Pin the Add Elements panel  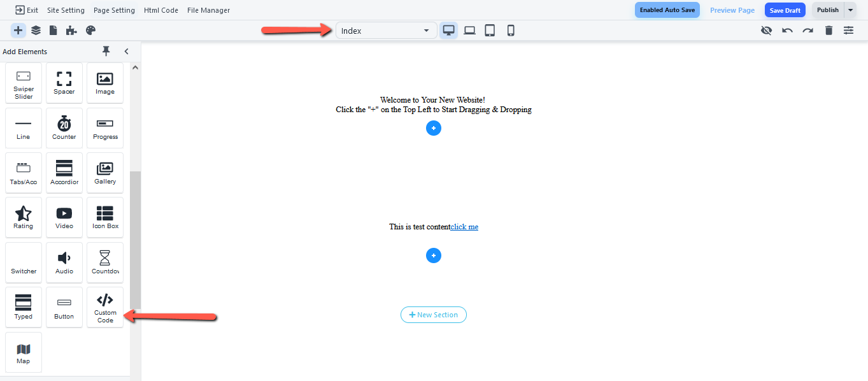[x=106, y=52]
